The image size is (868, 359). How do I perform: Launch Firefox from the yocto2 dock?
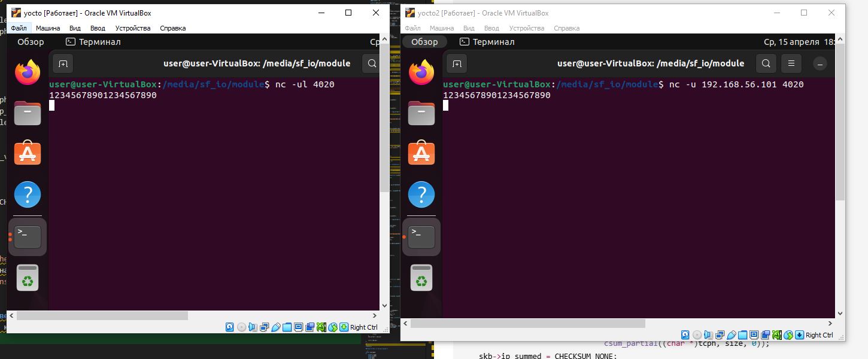[x=421, y=72]
